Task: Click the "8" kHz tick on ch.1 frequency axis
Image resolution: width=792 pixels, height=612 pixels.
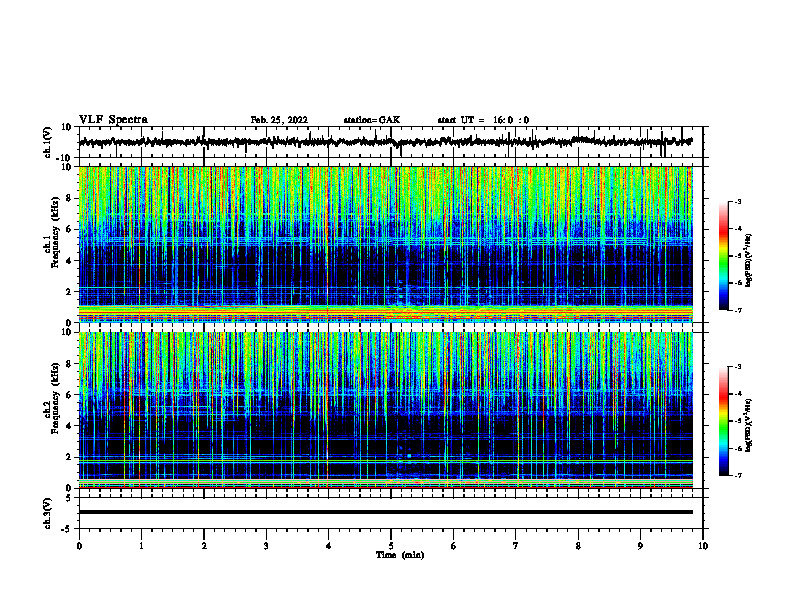Action: pyautogui.click(x=70, y=198)
